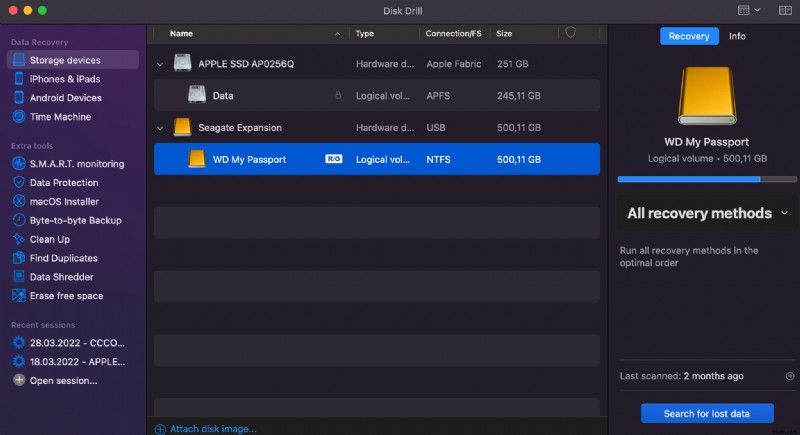Click the Android Devices icon
This screenshot has width=800, height=435.
19,97
